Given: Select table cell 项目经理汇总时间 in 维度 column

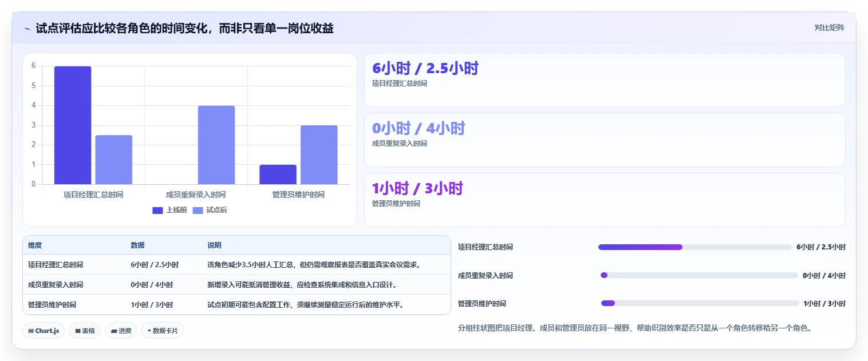Looking at the screenshot, I should [x=56, y=265].
